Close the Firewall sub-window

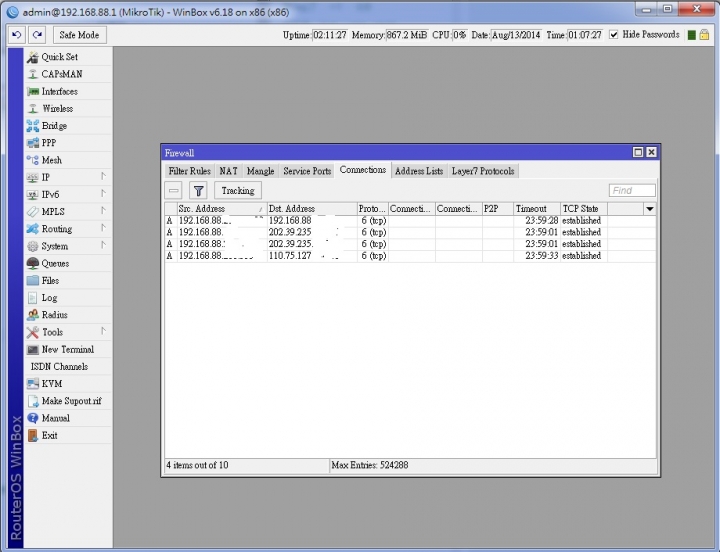click(x=651, y=152)
